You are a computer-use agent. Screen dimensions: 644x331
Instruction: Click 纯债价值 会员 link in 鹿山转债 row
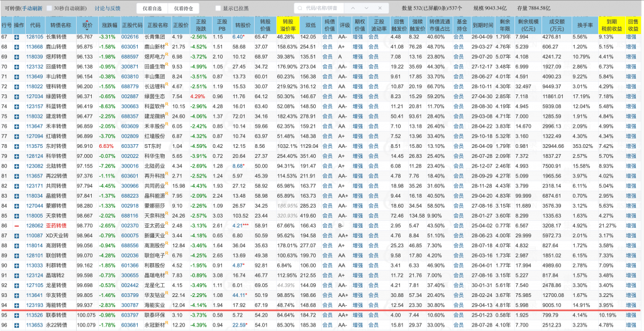tap(327, 46)
